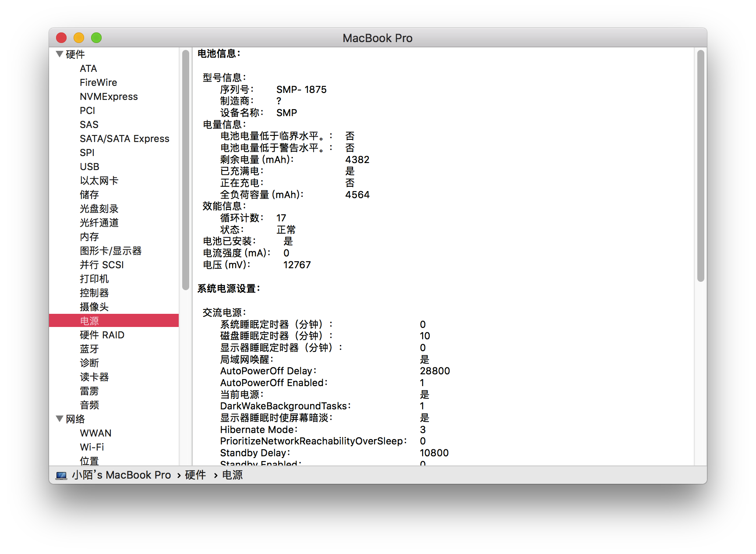Screen dimensions: 756x554
Task: Select 以太网卡 in the sidebar
Action: click(99, 181)
